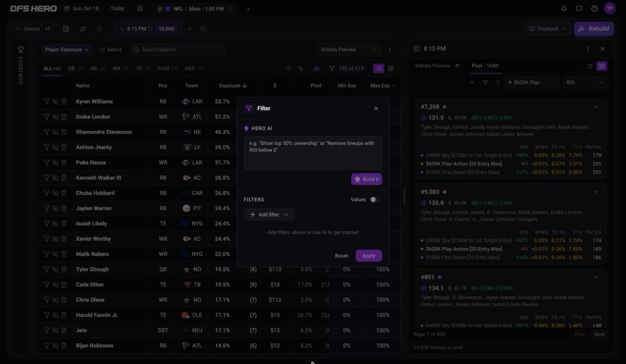Click the swap arrows icon near Games

(x=83, y=29)
